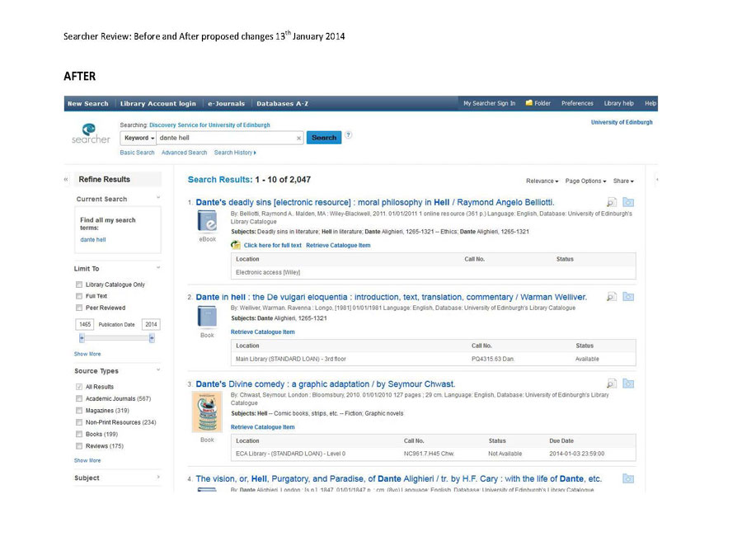
Task: Open the Dante's Divine comedy graphic adaptation title
Action: point(326,384)
